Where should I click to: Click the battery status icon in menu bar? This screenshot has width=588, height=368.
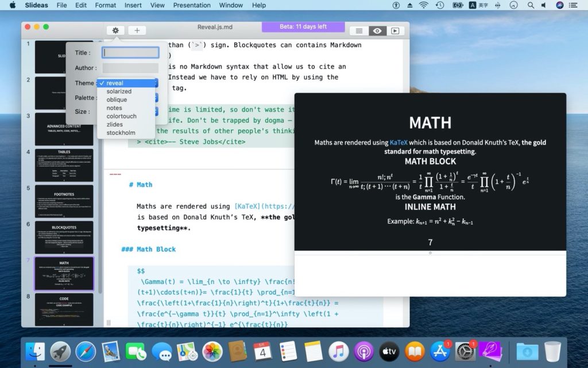458,5
